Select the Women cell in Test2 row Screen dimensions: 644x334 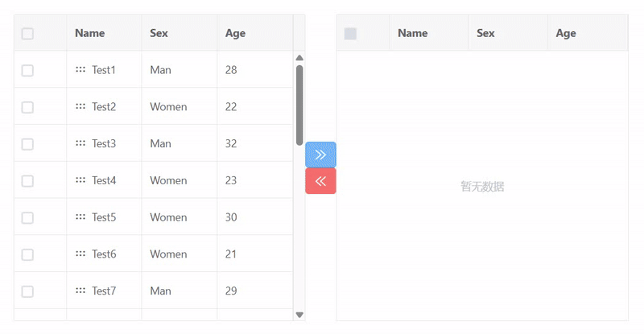[168, 106]
